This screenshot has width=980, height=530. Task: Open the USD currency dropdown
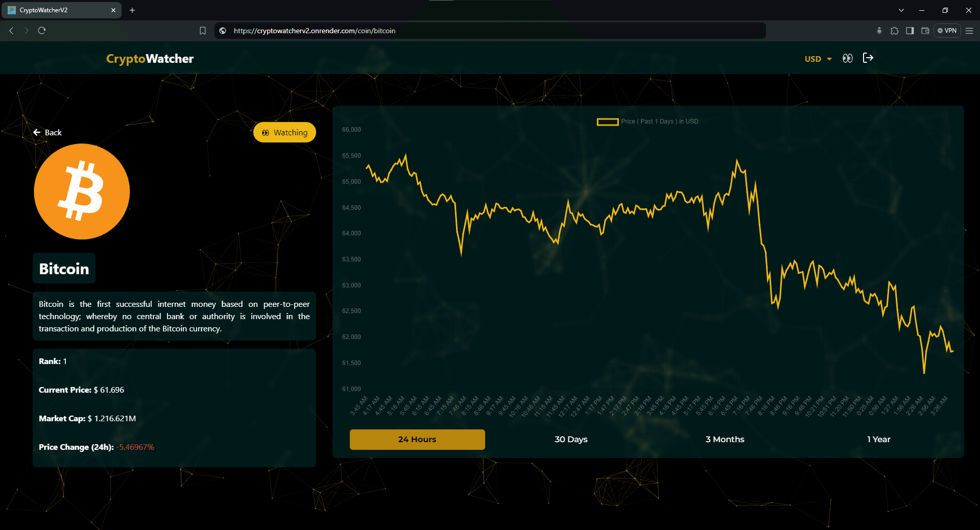pos(818,59)
